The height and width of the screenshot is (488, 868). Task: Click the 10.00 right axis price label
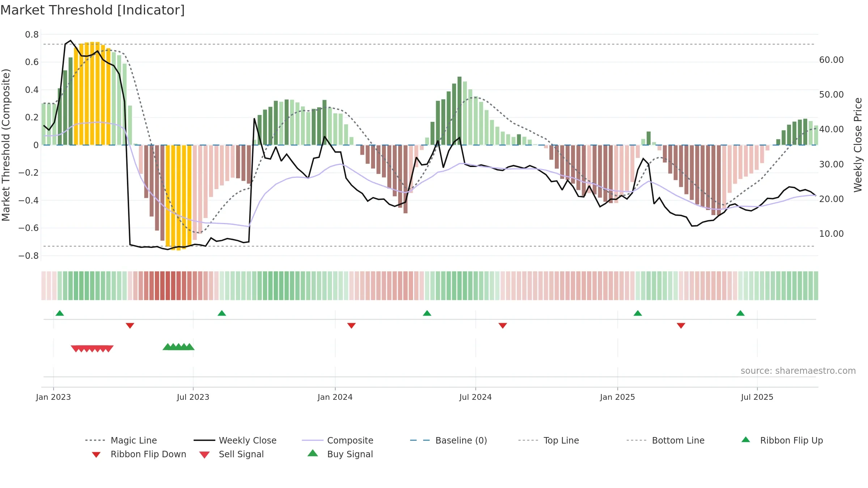831,234
